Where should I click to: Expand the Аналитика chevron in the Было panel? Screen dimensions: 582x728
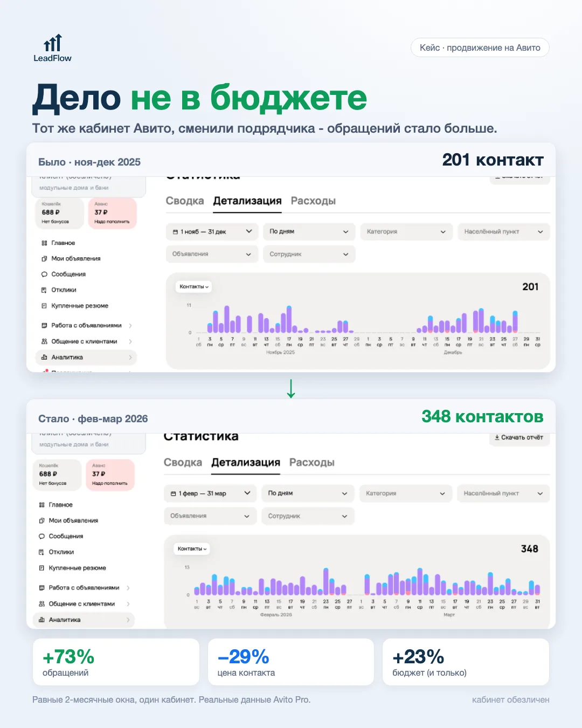130,358
